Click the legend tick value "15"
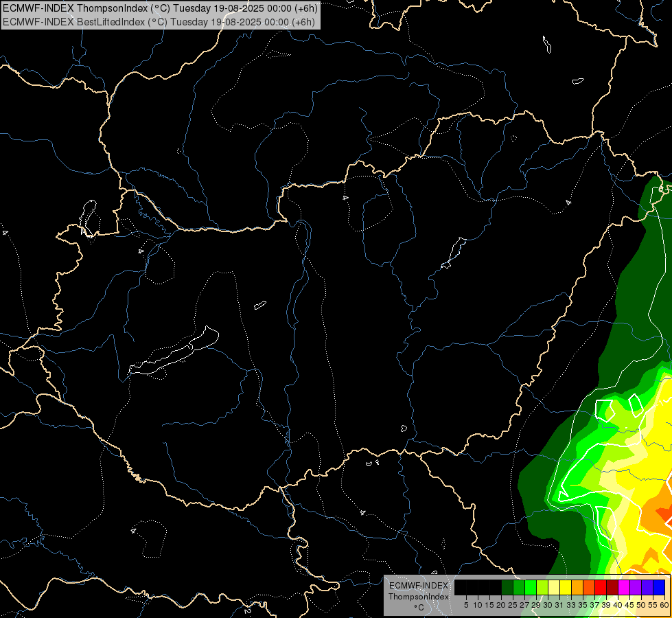This screenshot has width=672, height=618. pos(489,605)
